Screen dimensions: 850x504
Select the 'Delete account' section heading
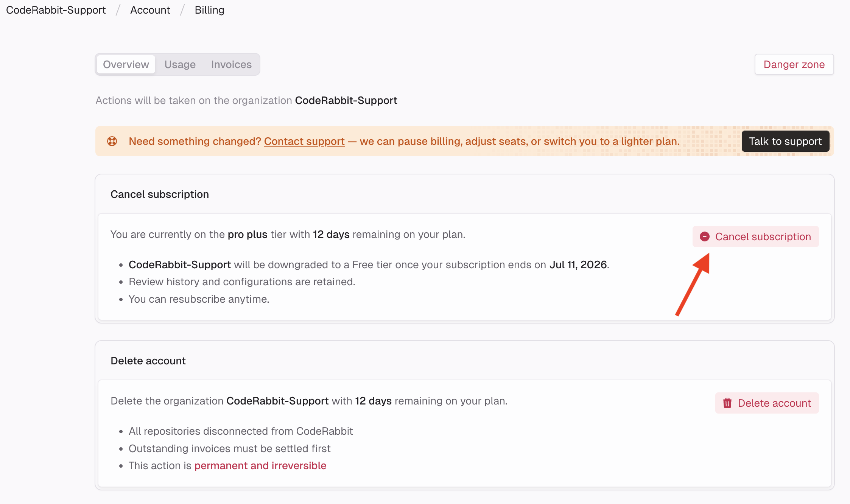point(148,361)
